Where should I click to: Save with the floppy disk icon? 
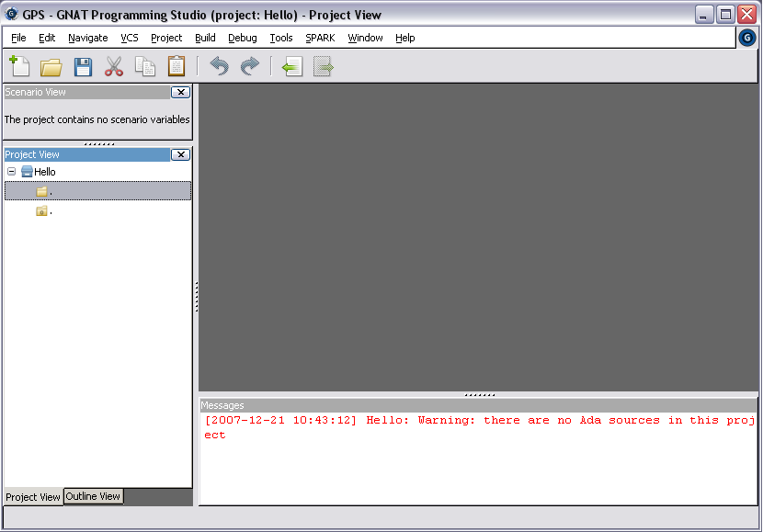pos(83,67)
